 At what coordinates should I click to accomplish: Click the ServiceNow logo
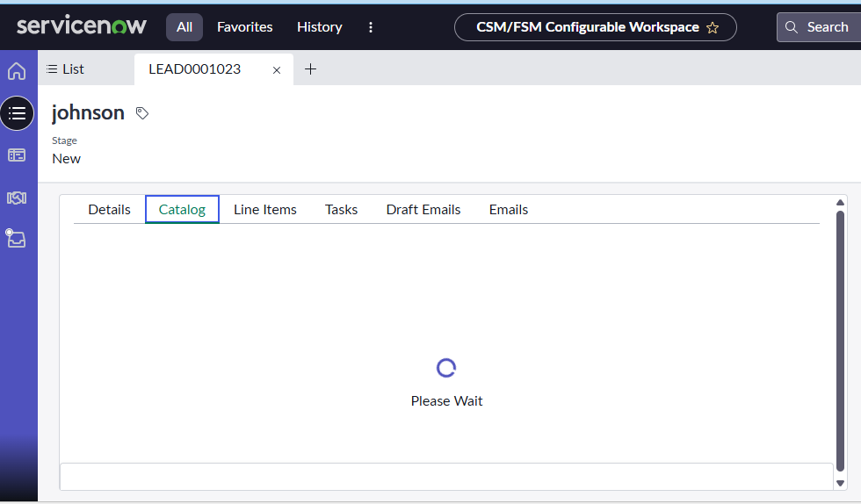pos(81,25)
